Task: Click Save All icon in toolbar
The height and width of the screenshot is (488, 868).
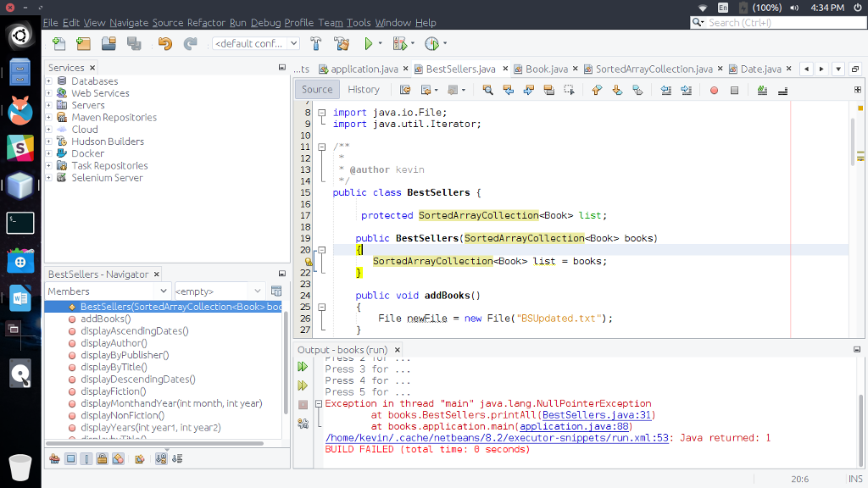Action: point(134,43)
